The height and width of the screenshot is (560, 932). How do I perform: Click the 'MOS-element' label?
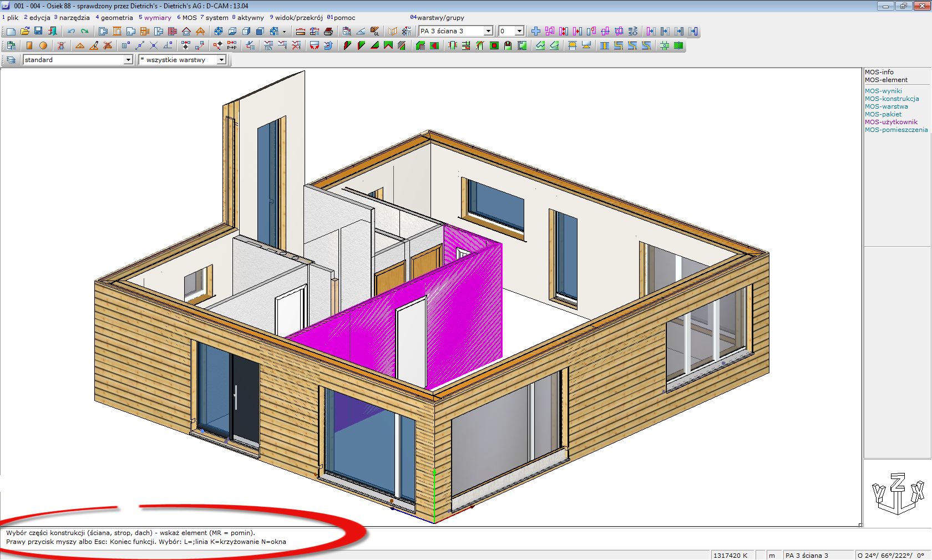886,80
